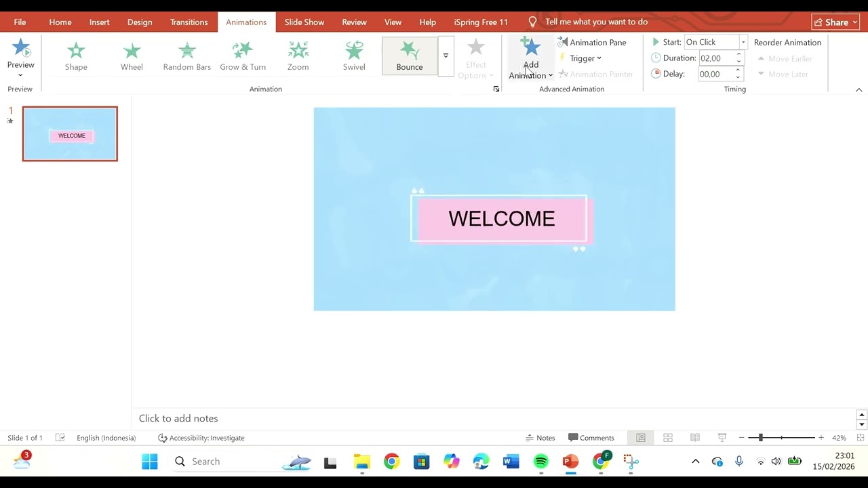Open the Add Animation gallery
Viewport: 868px width, 488px height.
click(531, 58)
